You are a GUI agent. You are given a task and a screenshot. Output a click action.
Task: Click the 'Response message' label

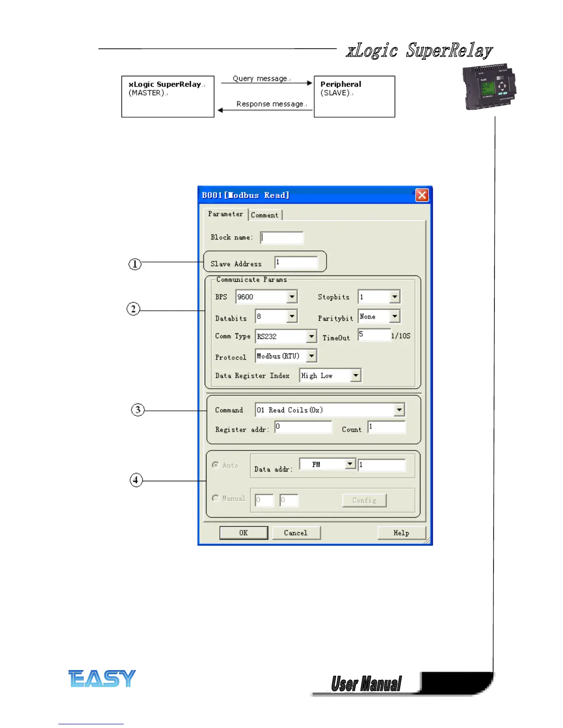tap(270, 104)
